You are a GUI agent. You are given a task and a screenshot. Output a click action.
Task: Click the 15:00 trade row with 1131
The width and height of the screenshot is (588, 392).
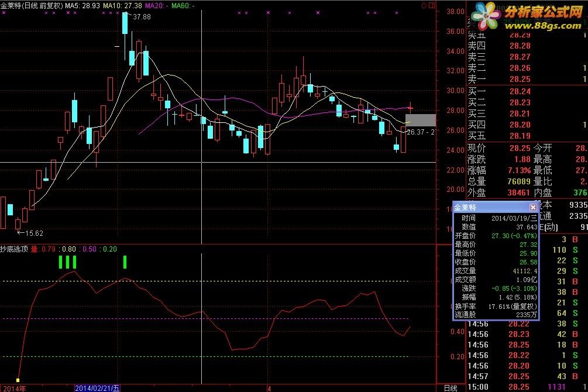point(527,387)
